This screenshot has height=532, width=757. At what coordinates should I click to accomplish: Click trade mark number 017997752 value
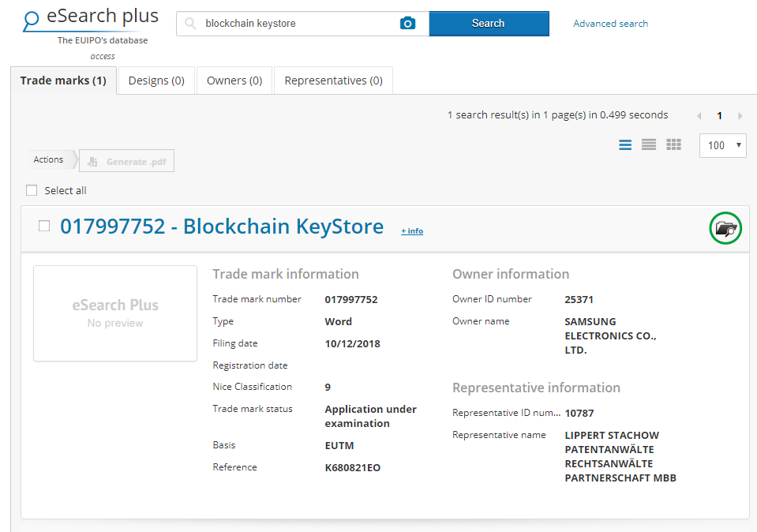tap(351, 299)
